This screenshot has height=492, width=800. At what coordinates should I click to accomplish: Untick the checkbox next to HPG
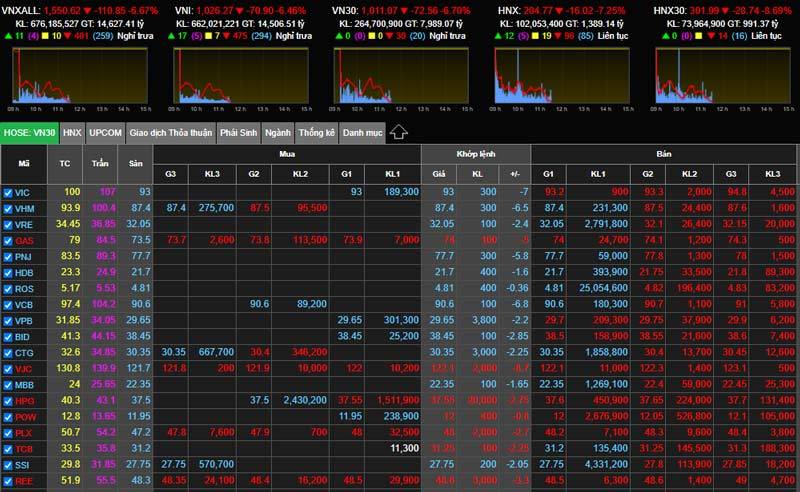[8, 401]
